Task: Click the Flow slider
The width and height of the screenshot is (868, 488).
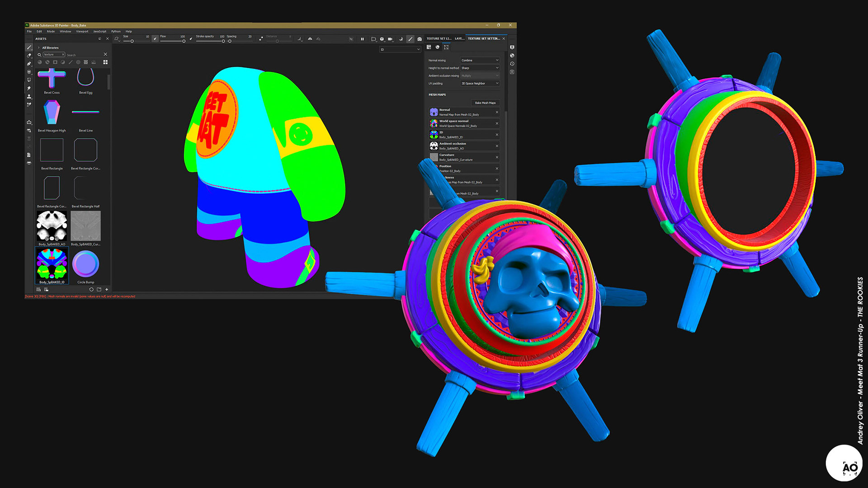Action: tap(172, 41)
